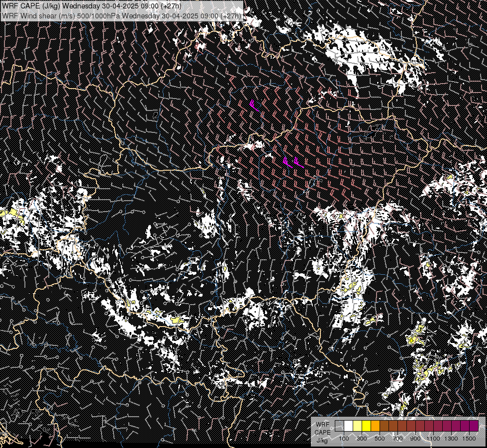Viewport: 487px width, 448px height.
Task: Click the legend value 300
Action: click(x=362, y=439)
